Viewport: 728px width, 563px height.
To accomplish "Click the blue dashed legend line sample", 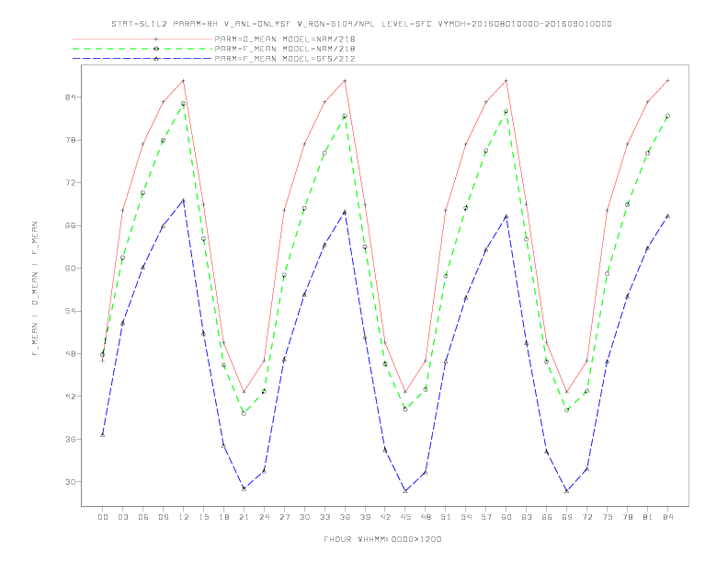I will click(142, 59).
